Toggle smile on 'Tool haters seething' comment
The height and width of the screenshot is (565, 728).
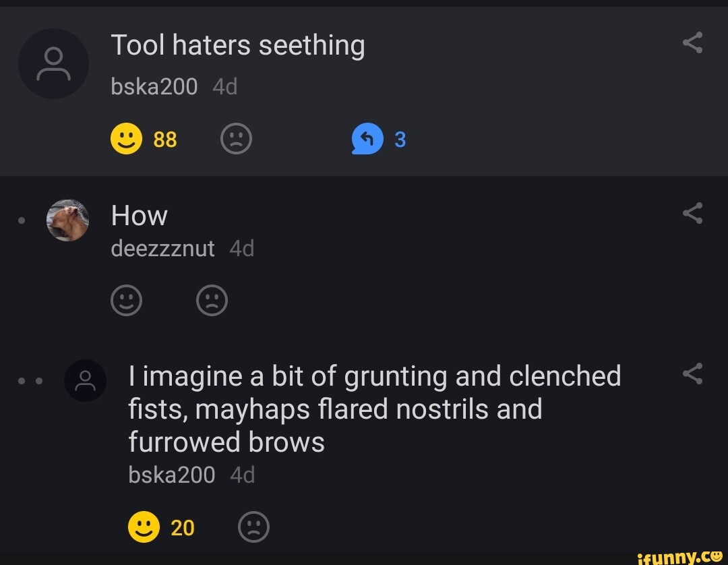126,140
